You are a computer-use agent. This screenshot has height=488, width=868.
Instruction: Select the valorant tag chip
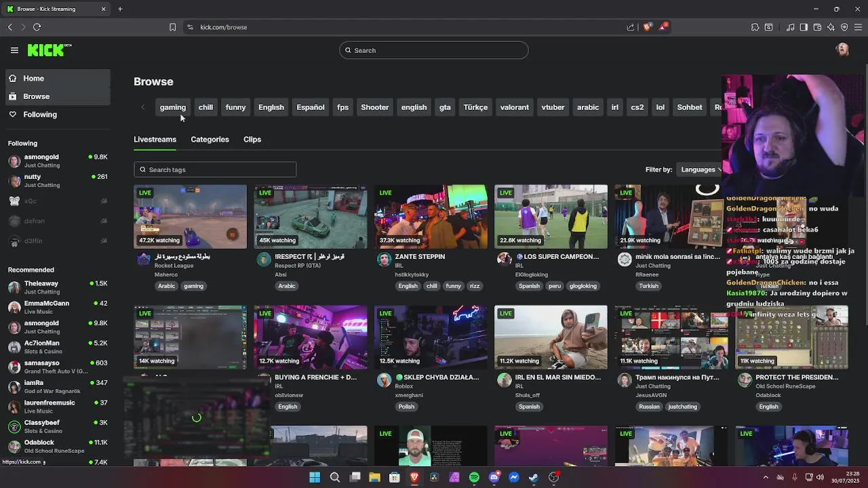(x=514, y=107)
